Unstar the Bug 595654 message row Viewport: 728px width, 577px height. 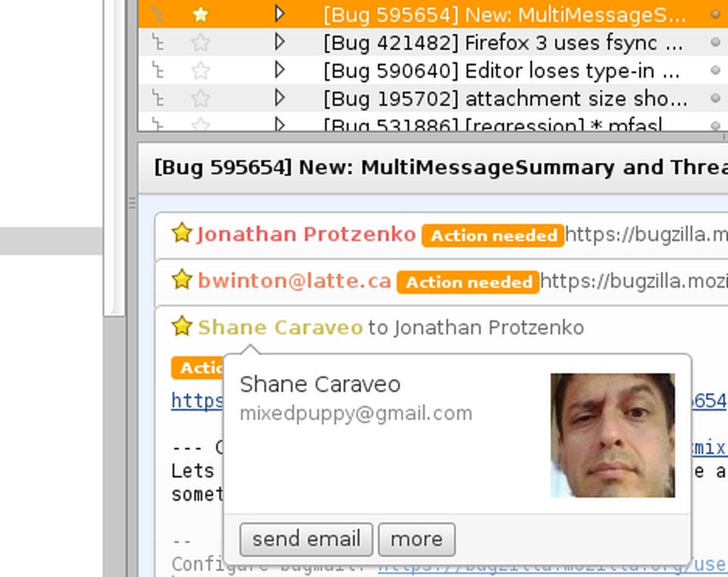200,14
